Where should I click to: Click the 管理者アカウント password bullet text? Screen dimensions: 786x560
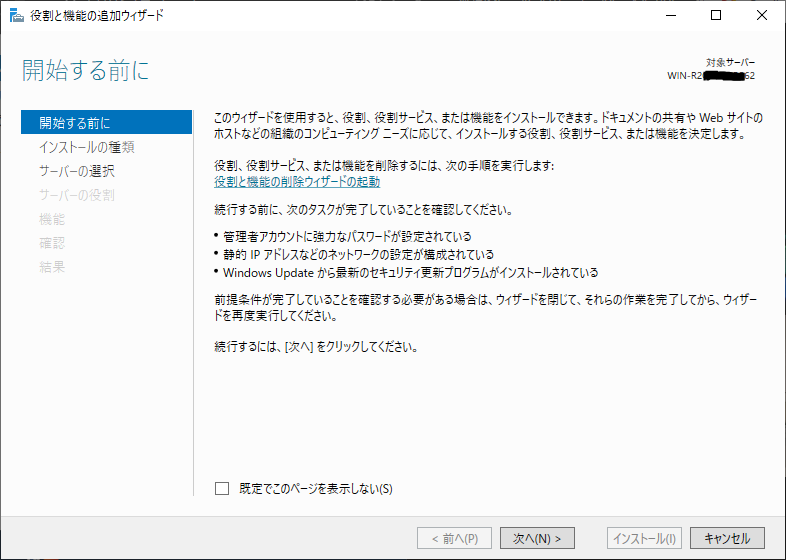347,237
